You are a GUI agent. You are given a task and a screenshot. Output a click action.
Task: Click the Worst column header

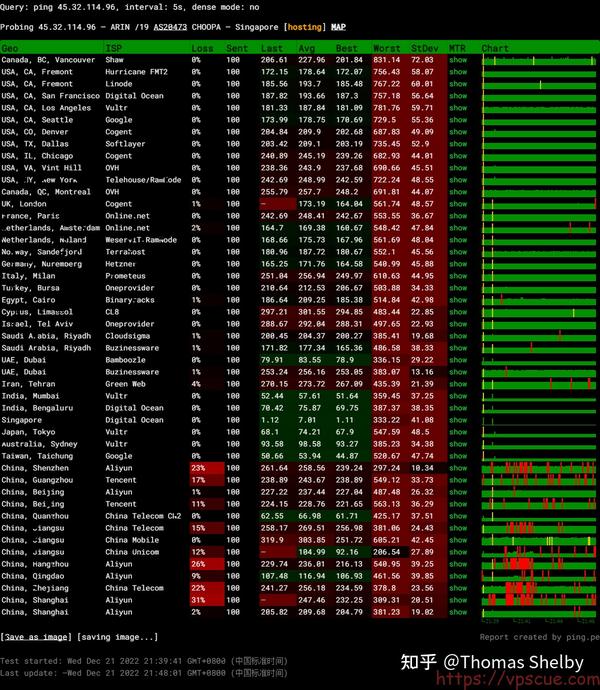click(x=387, y=48)
